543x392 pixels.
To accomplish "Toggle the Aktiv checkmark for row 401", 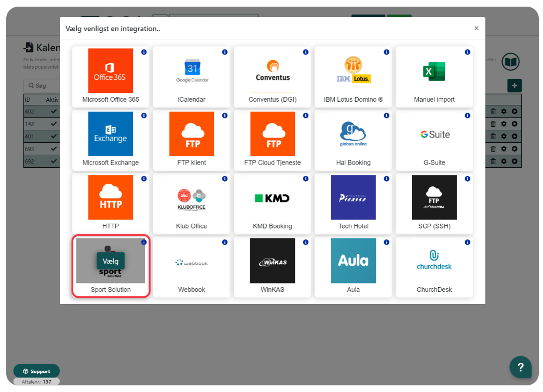I will pyautogui.click(x=53, y=136).
